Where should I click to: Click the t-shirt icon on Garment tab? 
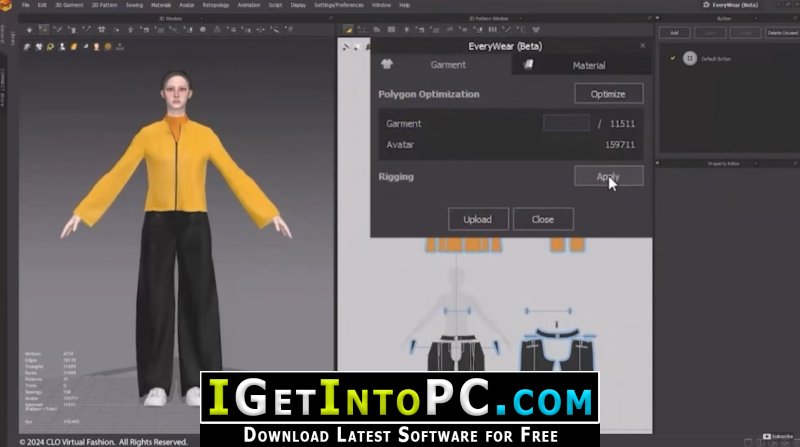[x=387, y=64]
